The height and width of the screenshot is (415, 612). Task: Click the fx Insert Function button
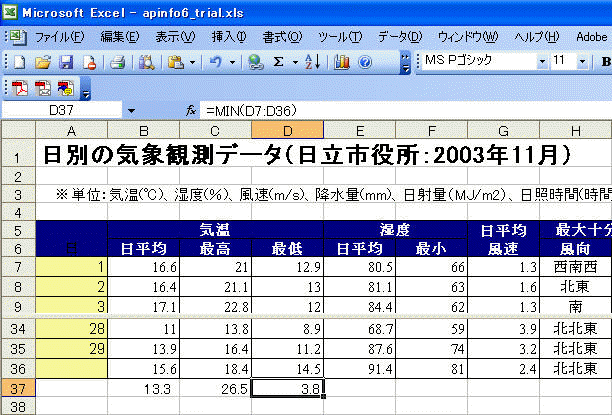pyautogui.click(x=190, y=108)
